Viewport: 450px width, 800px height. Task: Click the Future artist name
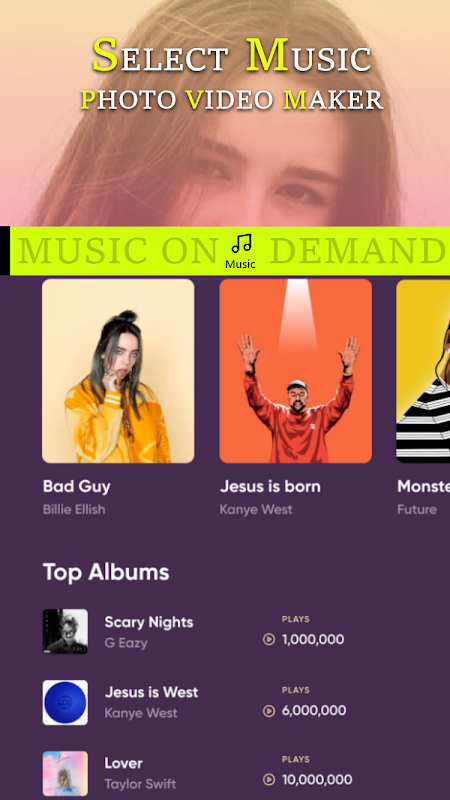click(417, 509)
